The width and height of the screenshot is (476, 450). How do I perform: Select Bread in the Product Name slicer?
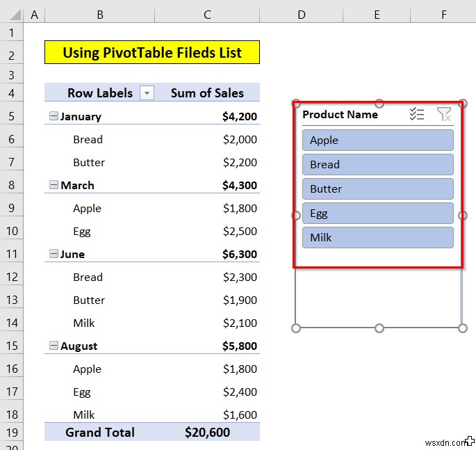click(x=378, y=164)
